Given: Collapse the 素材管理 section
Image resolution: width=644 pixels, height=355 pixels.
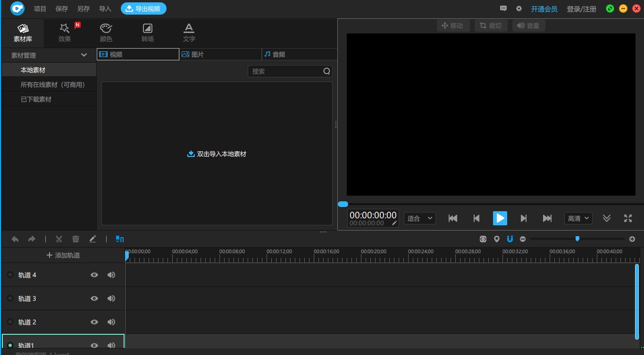Looking at the screenshot, I should (x=84, y=55).
